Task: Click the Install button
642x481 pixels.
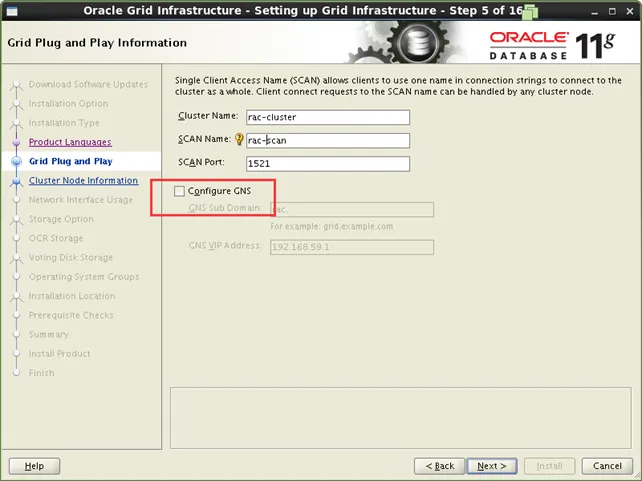Action: tap(549, 466)
